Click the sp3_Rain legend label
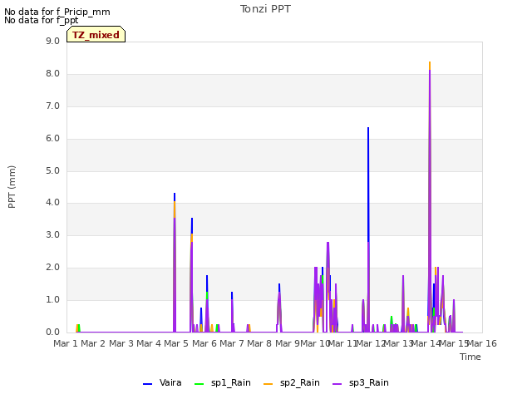This screenshot has height=399, width=532. (x=369, y=382)
